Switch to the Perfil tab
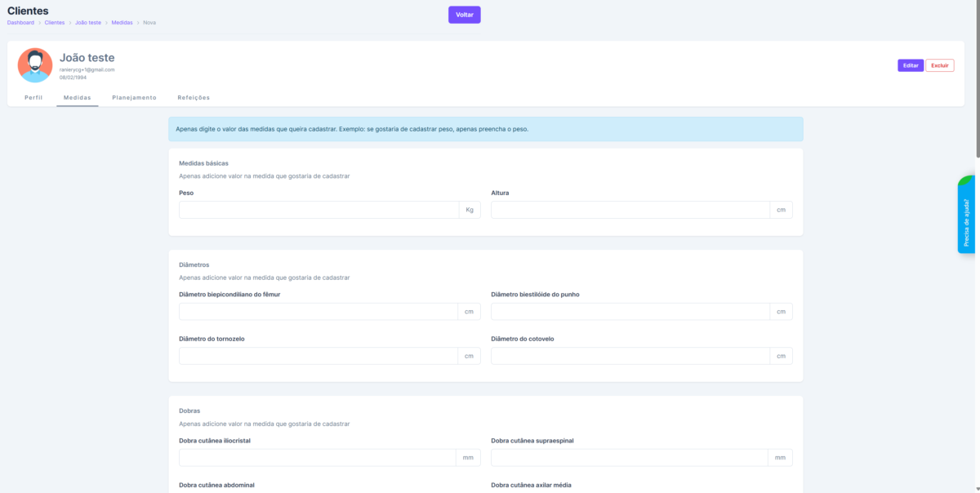Viewport: 980px width, 493px height. click(33, 97)
